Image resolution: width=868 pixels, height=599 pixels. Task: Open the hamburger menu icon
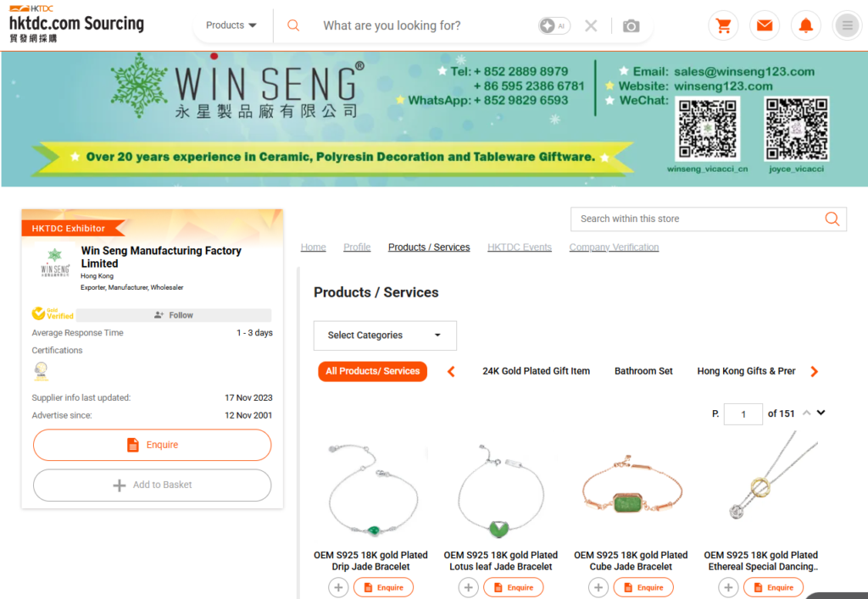(x=846, y=26)
